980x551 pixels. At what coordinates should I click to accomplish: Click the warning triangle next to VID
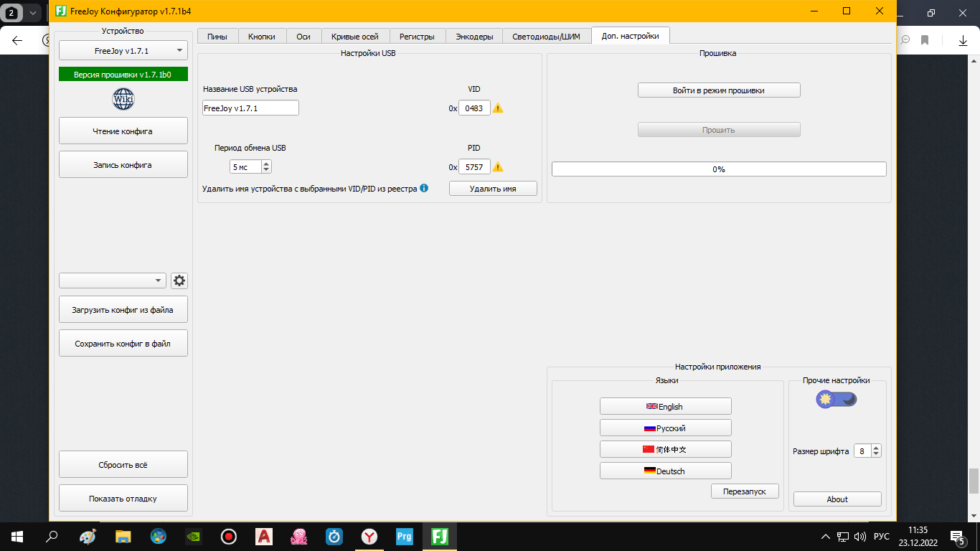click(498, 108)
